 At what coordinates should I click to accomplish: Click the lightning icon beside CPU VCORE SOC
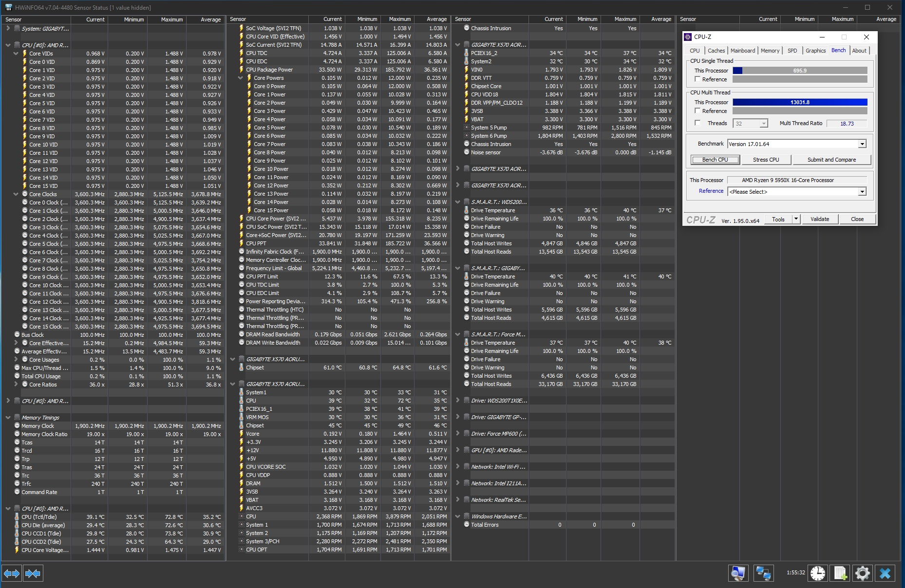(242, 467)
